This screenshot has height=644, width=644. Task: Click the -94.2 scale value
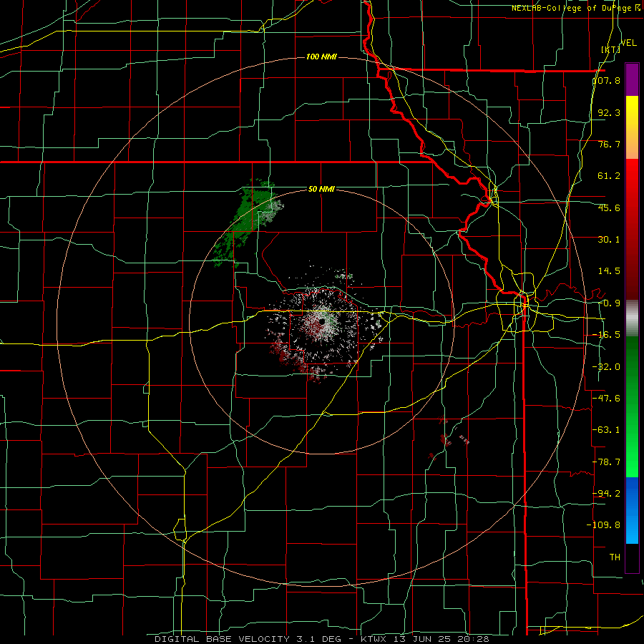point(606,493)
